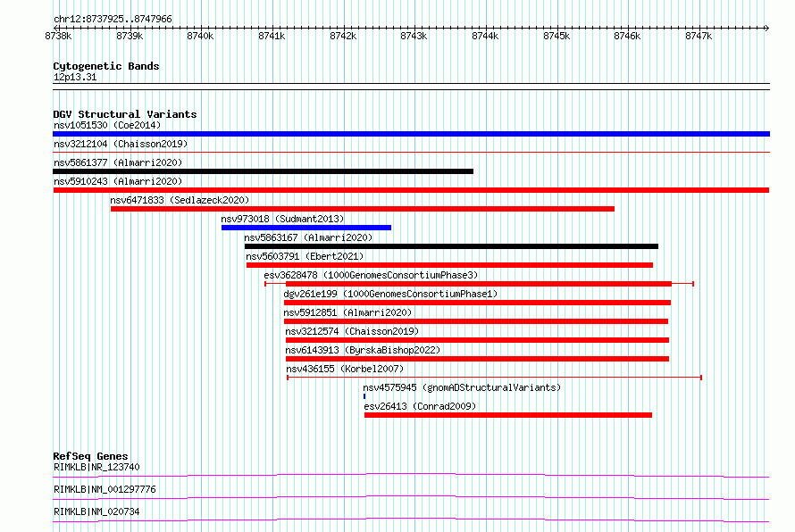Click chr12:8737925..8747966 coordinate text
Image resolution: width=795 pixels, height=532 pixels.
click(113, 20)
